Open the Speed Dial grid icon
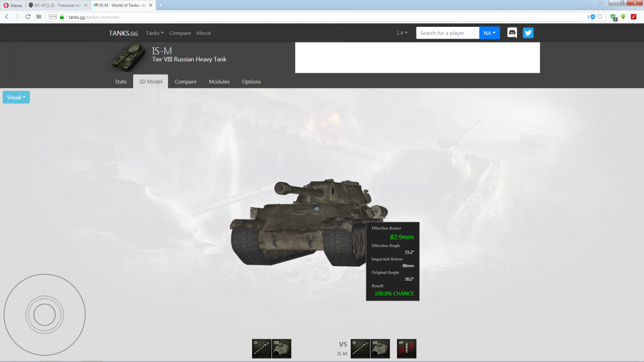This screenshot has width=644, height=362. 39,17
